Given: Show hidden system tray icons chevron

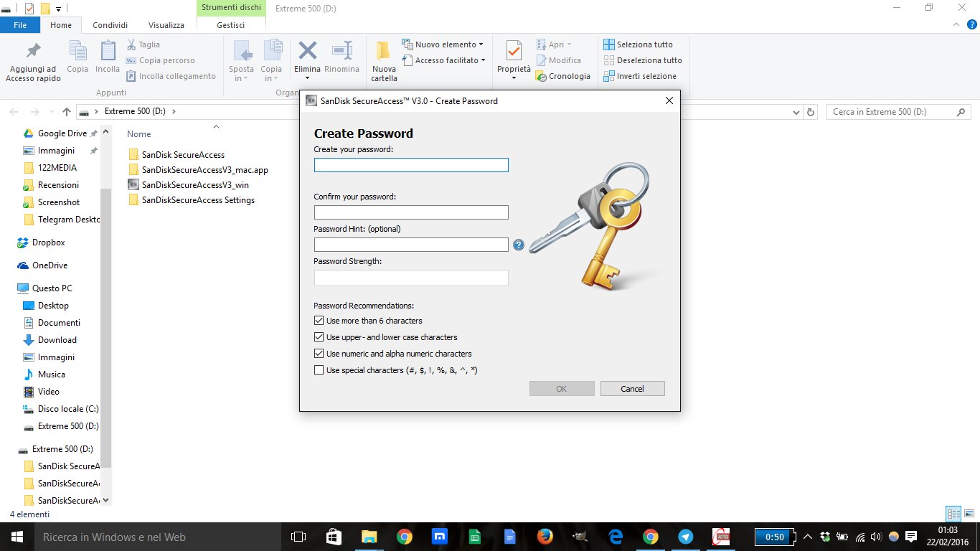Looking at the screenshot, I should [808, 537].
